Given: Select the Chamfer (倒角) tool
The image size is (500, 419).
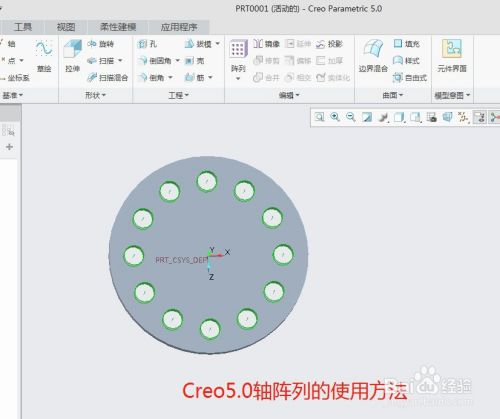Looking at the screenshot, I should point(151,78).
